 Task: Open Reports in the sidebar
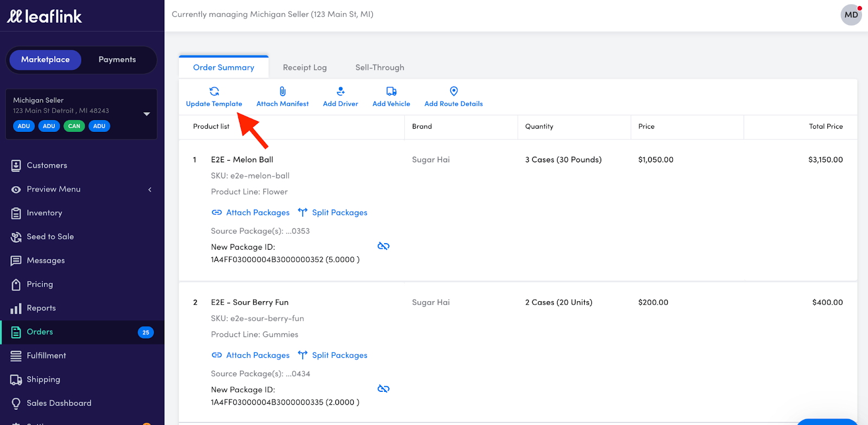pos(41,308)
